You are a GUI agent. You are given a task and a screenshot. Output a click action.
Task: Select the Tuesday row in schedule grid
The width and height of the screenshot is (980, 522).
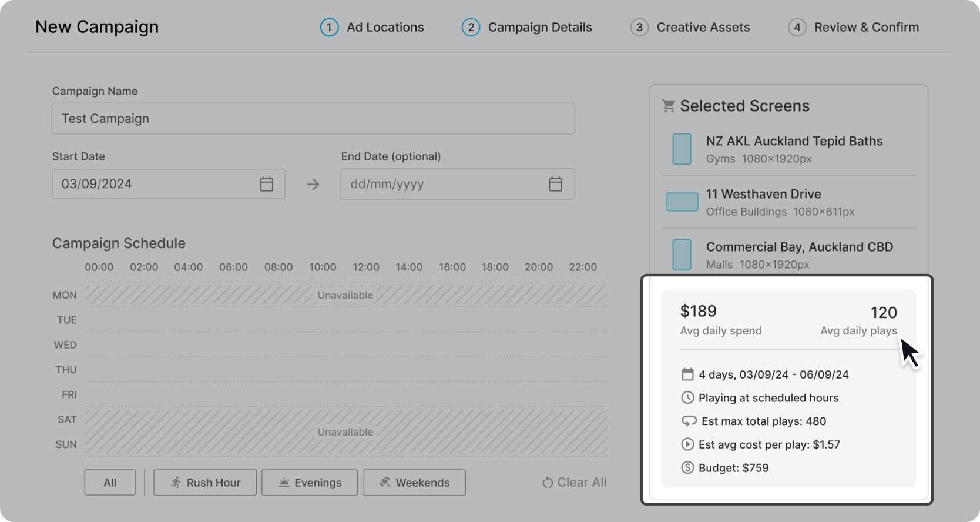tap(345, 320)
